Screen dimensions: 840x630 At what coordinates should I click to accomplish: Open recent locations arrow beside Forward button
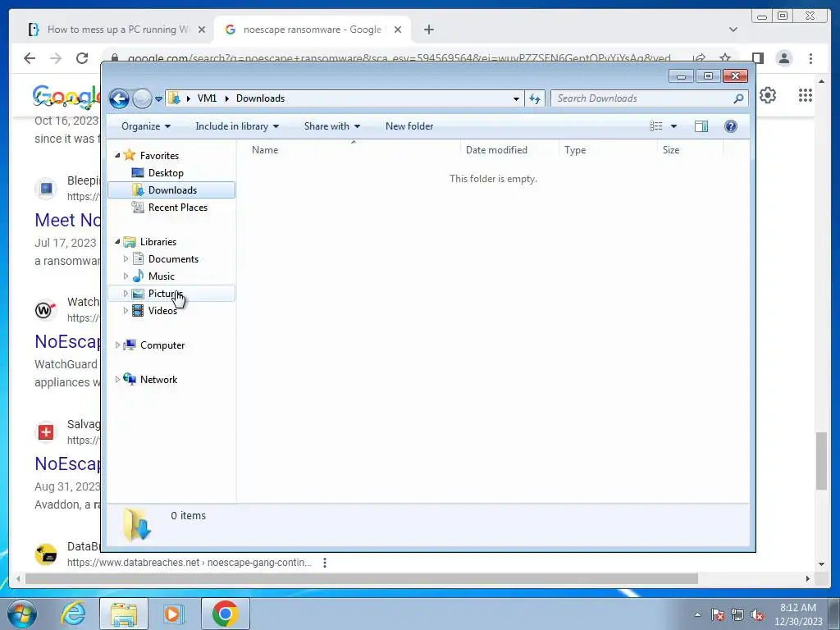(158, 99)
